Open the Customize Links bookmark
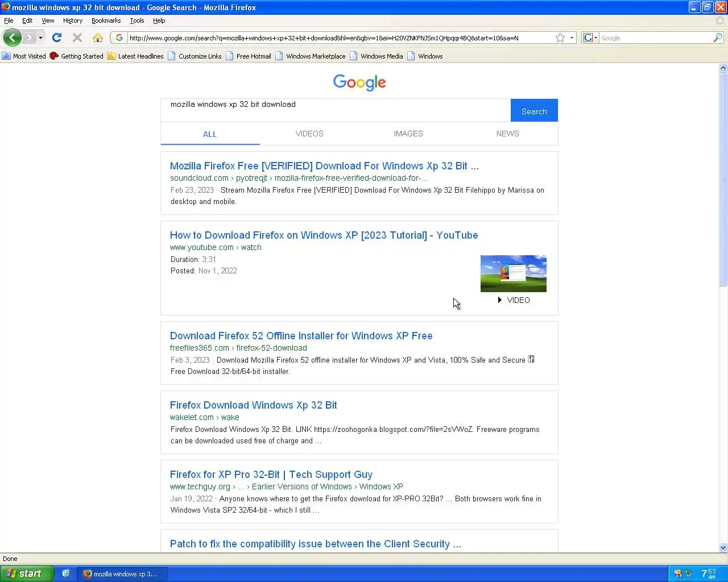Viewport: 728px width, 582px height. click(x=195, y=56)
